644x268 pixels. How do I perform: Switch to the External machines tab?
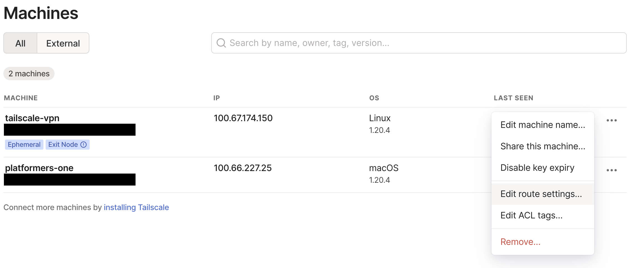click(63, 43)
